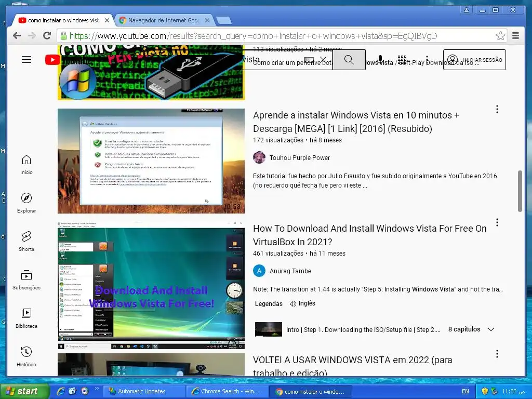This screenshot has width=532, height=399.
Task: Click the security shield tray icon
Action: coord(485,391)
